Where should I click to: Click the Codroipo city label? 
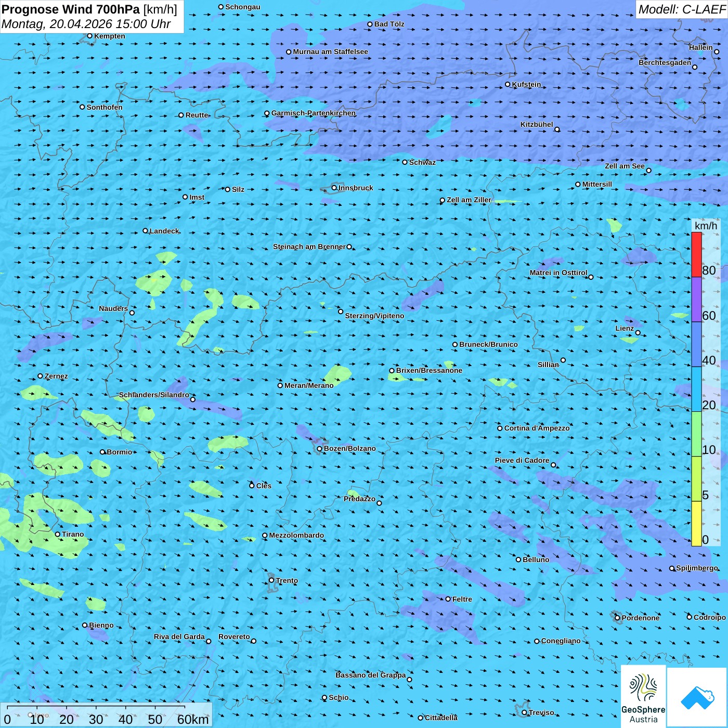[710, 617]
